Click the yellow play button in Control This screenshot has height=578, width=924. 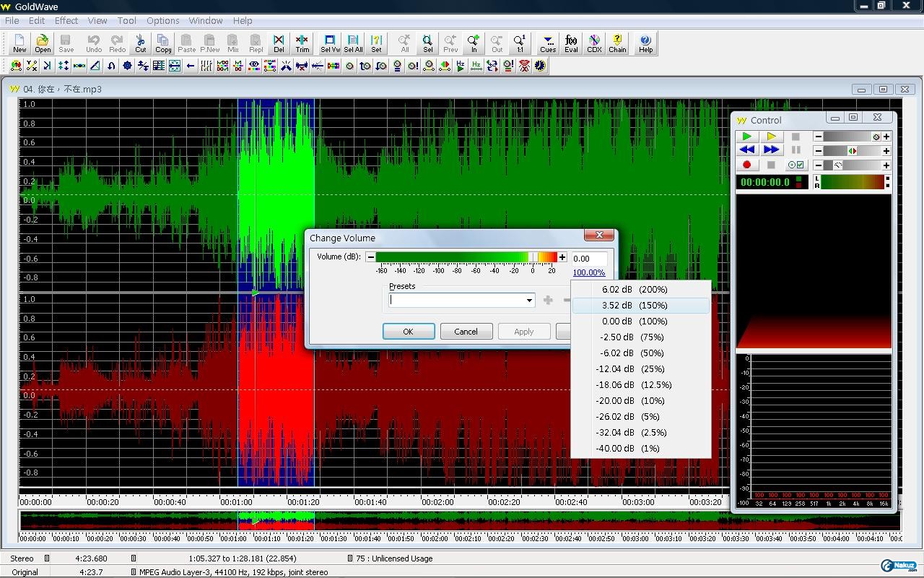tap(771, 136)
